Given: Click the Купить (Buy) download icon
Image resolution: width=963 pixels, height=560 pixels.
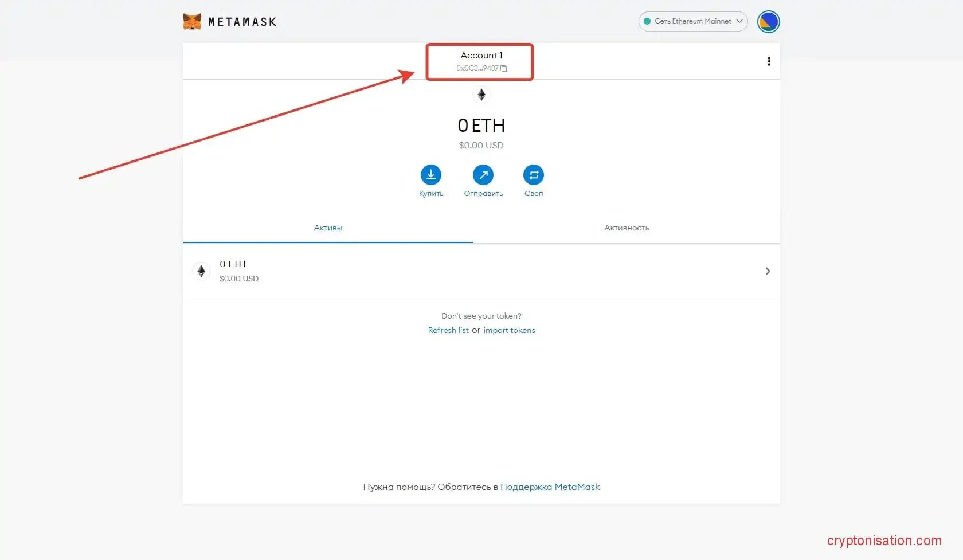Looking at the screenshot, I should click(x=431, y=175).
